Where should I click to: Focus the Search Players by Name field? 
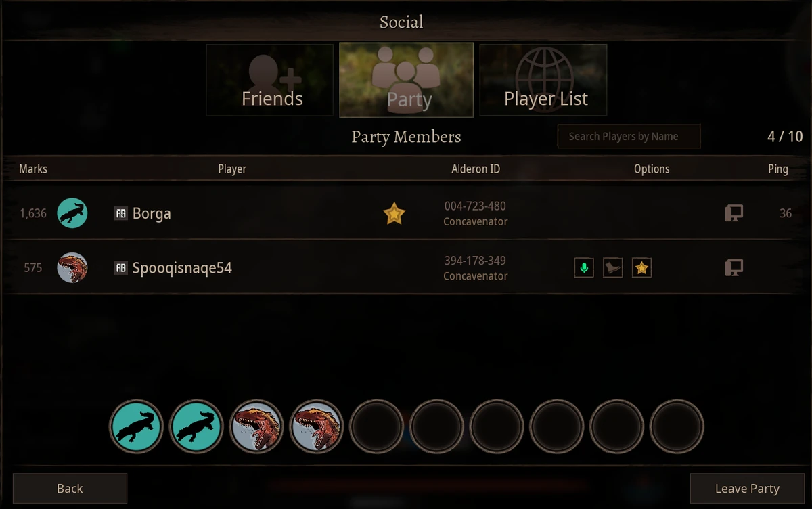629,136
